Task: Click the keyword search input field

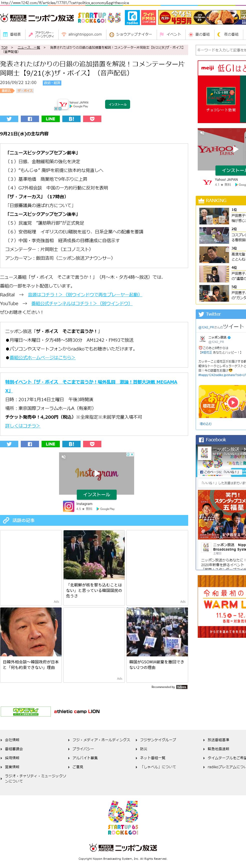Action: [x=221, y=50]
